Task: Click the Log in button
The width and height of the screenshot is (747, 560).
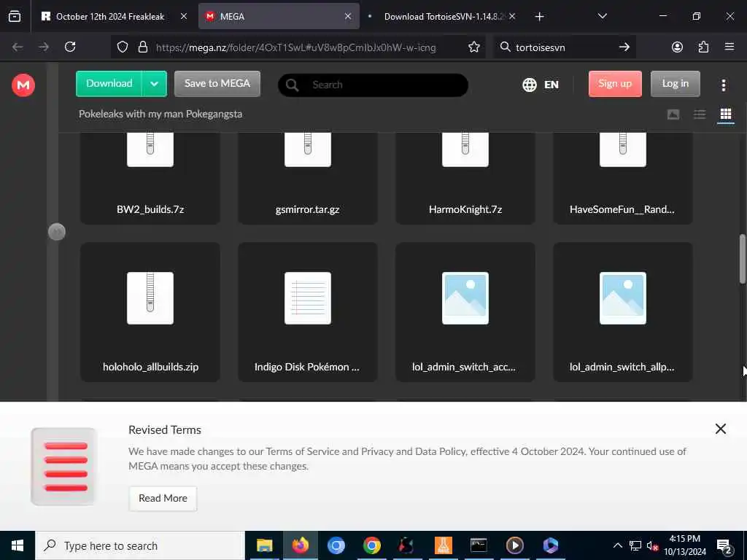Action: [x=675, y=84]
